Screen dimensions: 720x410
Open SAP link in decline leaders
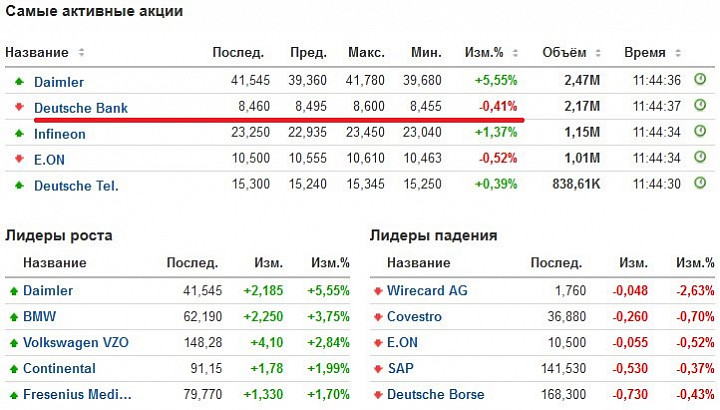(x=400, y=368)
